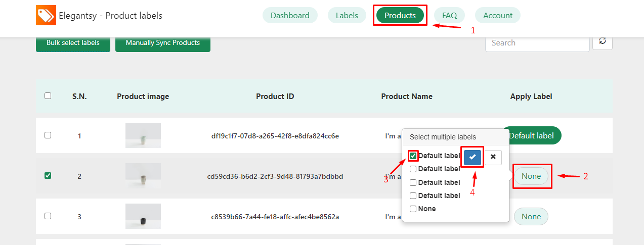Screen dimensions: 644x245
Task: Open the FAQ tab
Action: [x=450, y=15]
